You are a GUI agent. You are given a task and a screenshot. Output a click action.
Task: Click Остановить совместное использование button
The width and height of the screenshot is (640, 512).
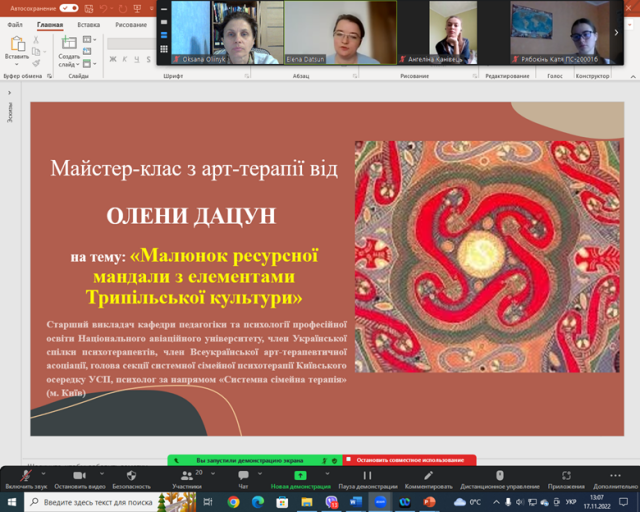(x=409, y=460)
